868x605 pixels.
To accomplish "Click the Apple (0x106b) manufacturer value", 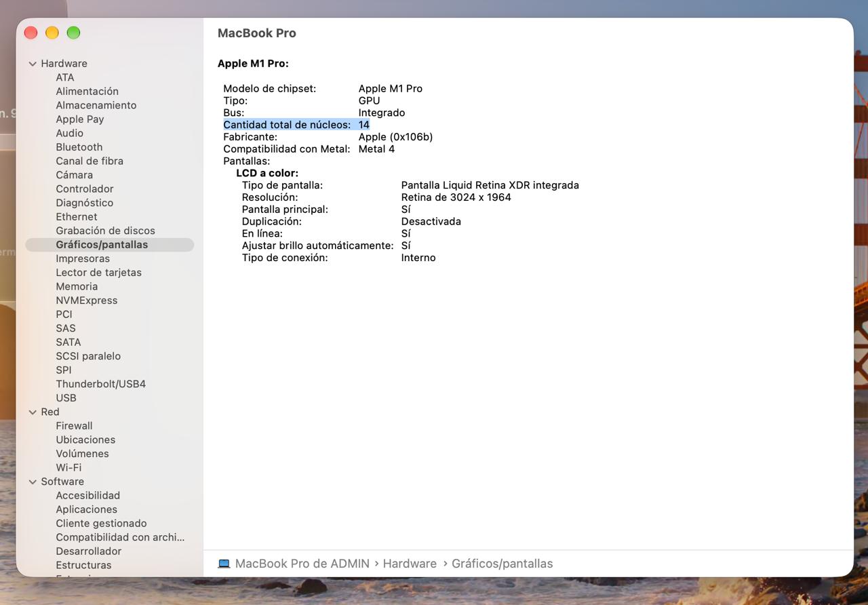I will pyautogui.click(x=395, y=137).
